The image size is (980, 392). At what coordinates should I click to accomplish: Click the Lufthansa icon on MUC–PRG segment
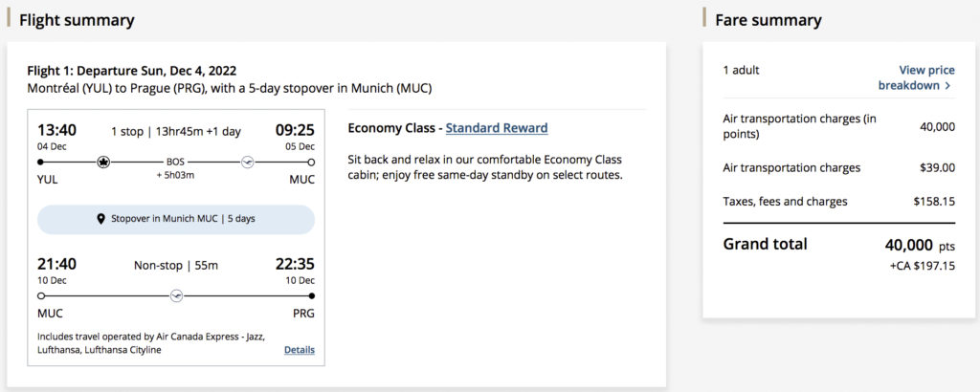(x=176, y=296)
